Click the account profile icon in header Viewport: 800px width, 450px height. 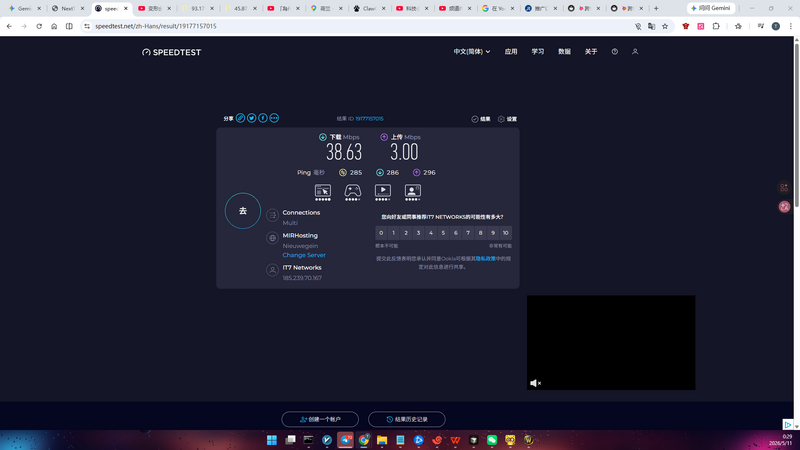click(x=635, y=52)
